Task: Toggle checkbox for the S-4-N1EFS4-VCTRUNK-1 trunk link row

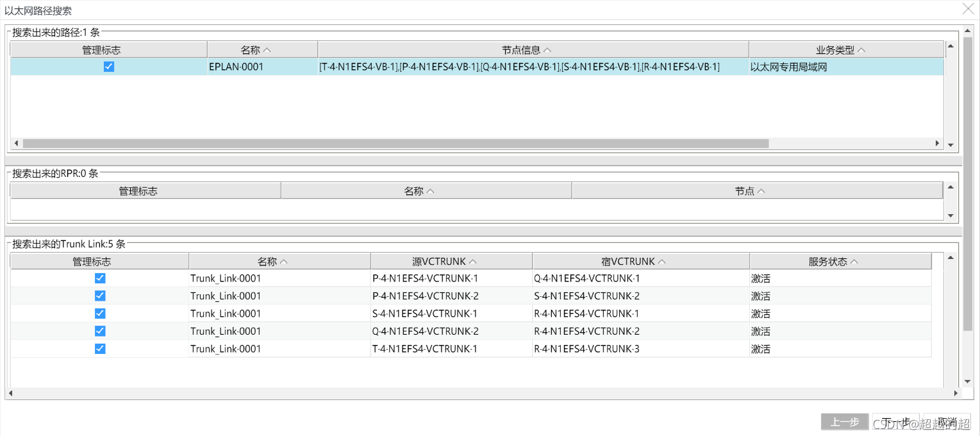Action: point(100,314)
